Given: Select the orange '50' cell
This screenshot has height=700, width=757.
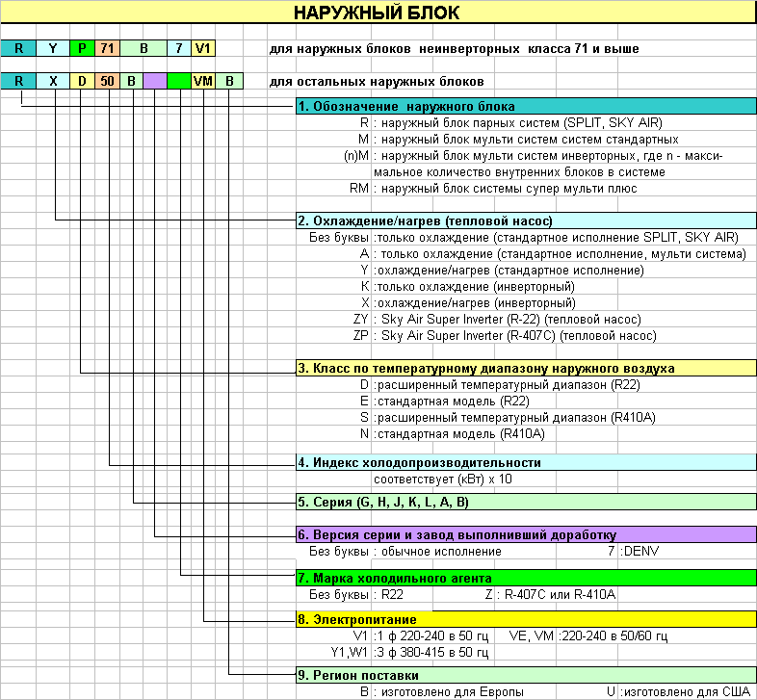Looking at the screenshot, I should [x=107, y=81].
